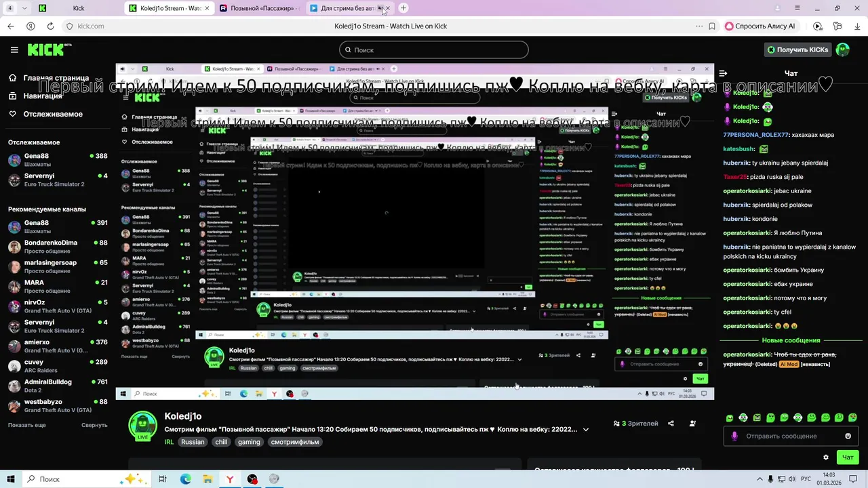868x488 pixels.
Task: Click 'Показать еще' under recommended channels
Action: coord(27,425)
